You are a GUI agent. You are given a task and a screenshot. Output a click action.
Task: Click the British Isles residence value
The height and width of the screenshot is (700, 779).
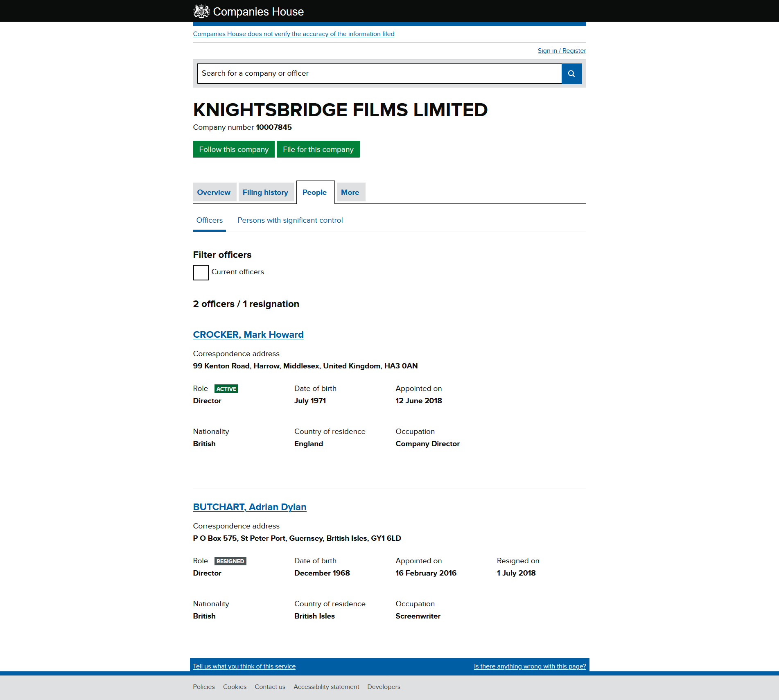coord(314,616)
